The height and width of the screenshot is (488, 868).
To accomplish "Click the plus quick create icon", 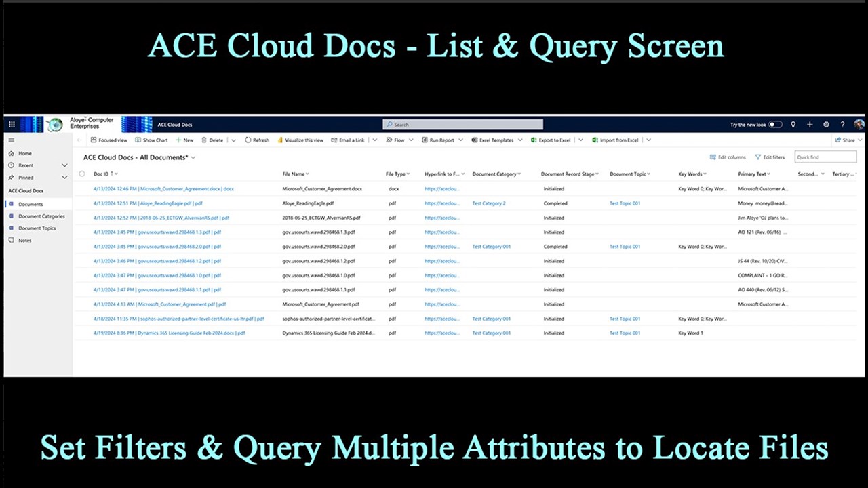I will 810,125.
